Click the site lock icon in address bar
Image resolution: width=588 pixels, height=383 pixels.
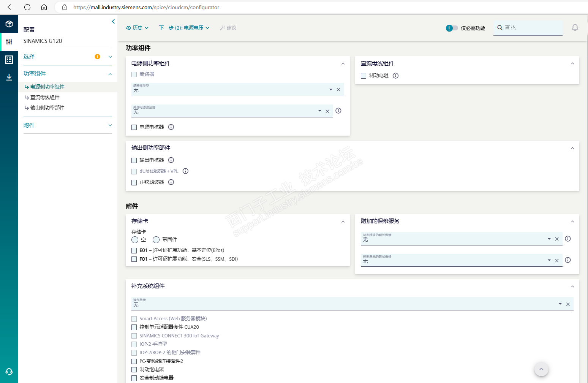pos(65,7)
